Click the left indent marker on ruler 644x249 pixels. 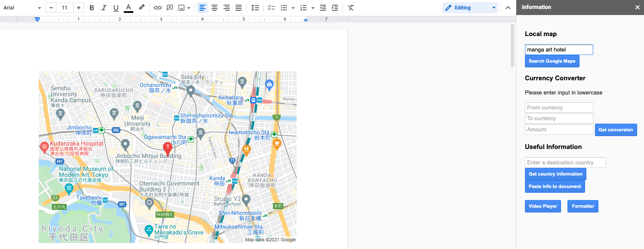[x=37, y=19]
